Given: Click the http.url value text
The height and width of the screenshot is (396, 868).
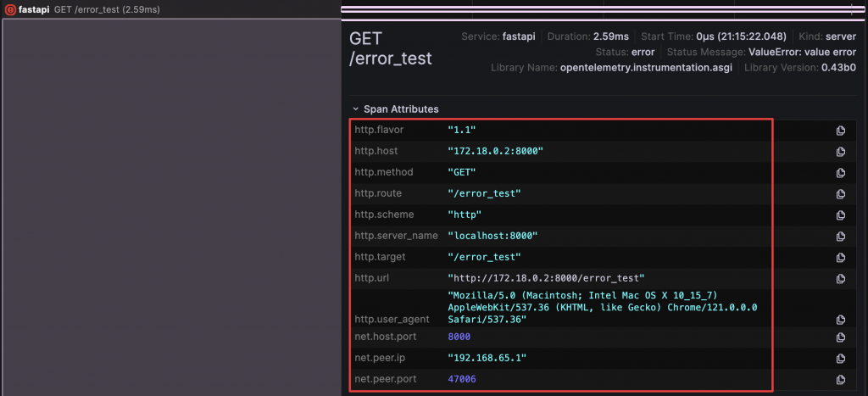Looking at the screenshot, I should pyautogui.click(x=546, y=278).
